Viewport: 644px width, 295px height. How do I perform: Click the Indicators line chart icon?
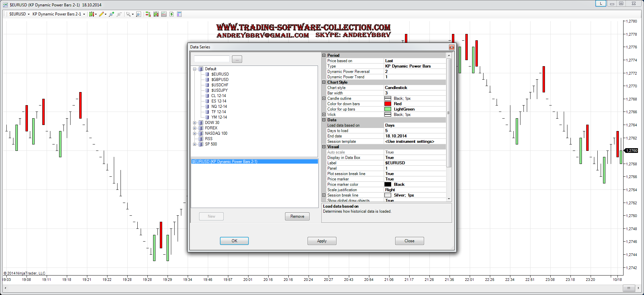pos(164,14)
